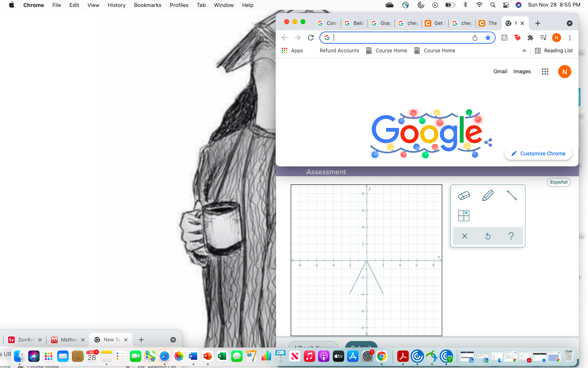Viewport: 588px width, 368px height.
Task: Open the Google Apps grid icon
Action: click(x=545, y=71)
